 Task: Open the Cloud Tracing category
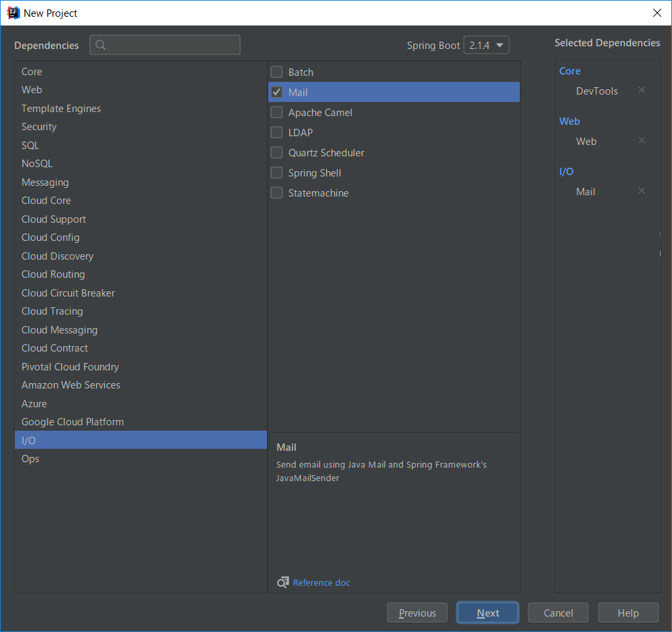(141, 311)
